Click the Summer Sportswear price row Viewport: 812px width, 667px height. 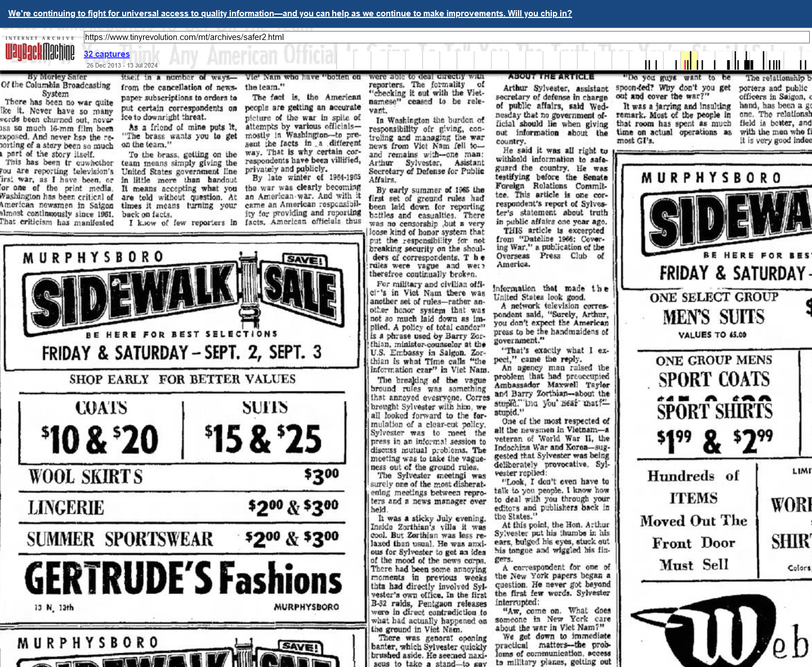[x=183, y=539]
